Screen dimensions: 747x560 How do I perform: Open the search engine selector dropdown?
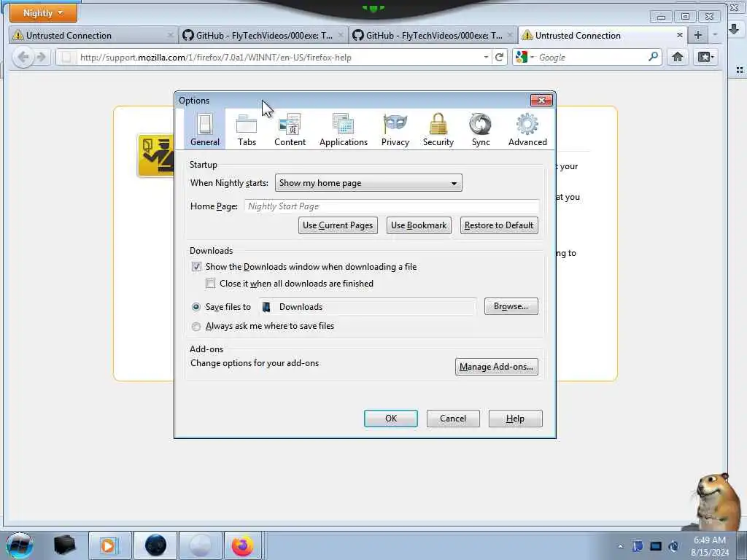(525, 57)
